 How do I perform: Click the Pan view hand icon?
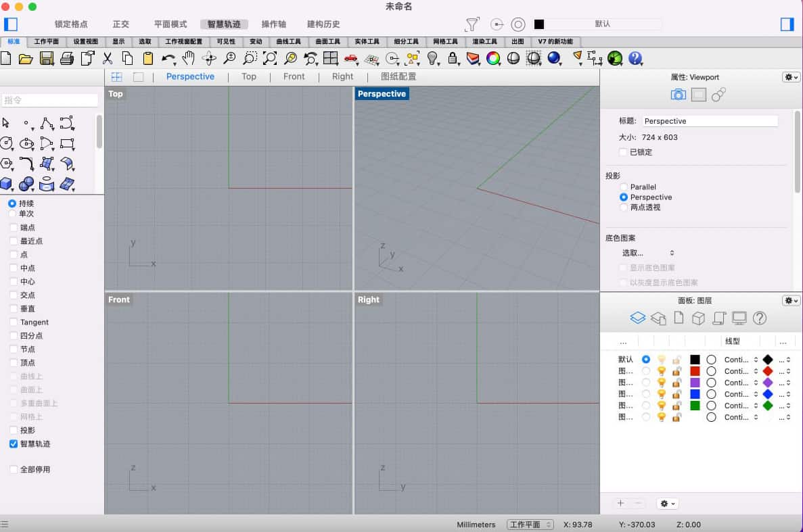click(189, 58)
